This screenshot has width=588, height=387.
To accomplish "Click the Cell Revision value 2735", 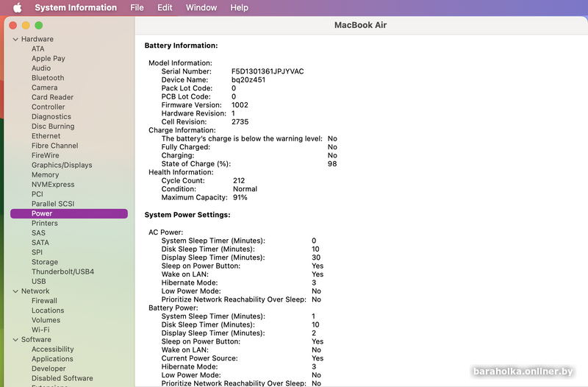I will tap(240, 122).
